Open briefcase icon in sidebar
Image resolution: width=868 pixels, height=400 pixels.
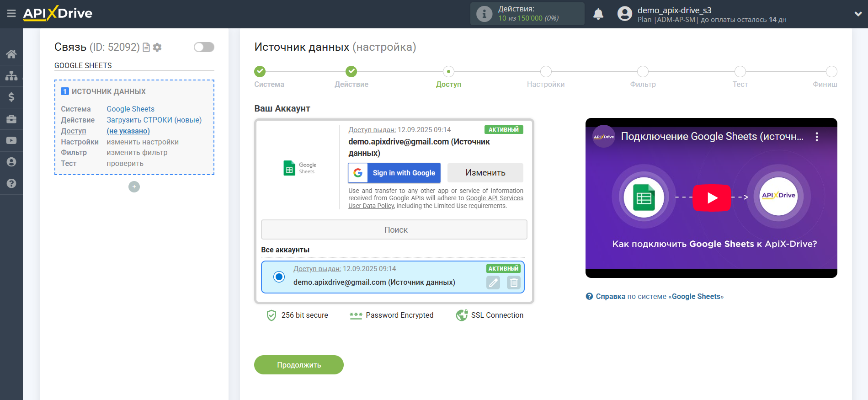point(11,119)
